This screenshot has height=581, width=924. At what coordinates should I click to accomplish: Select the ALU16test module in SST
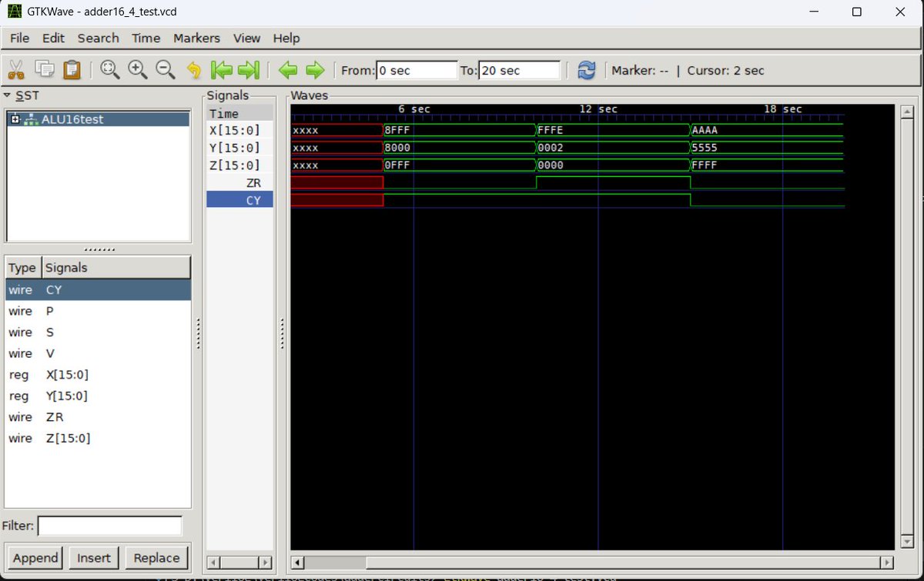(x=98, y=119)
